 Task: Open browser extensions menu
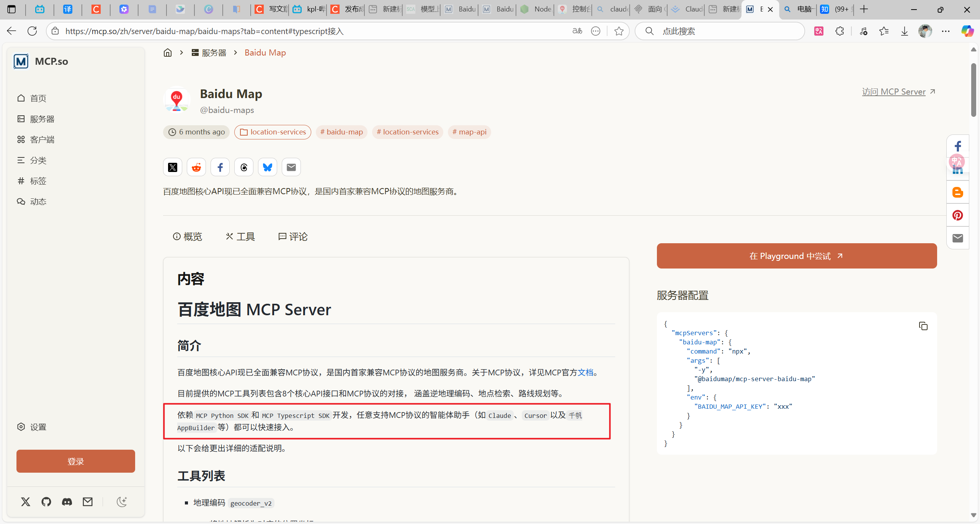(840, 31)
